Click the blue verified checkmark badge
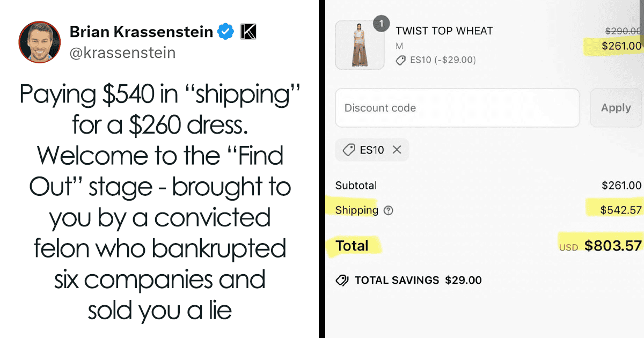 tap(225, 32)
